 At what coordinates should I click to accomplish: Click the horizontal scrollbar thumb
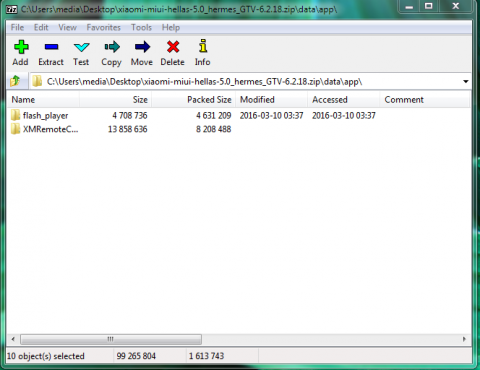click(x=111, y=339)
